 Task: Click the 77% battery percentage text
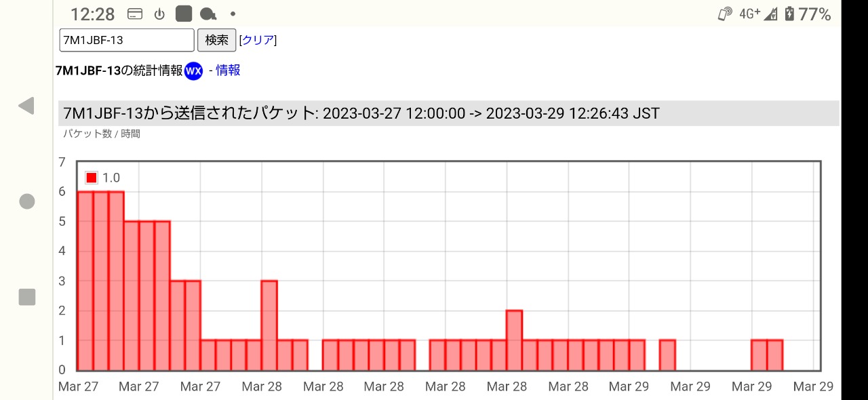[x=814, y=14]
